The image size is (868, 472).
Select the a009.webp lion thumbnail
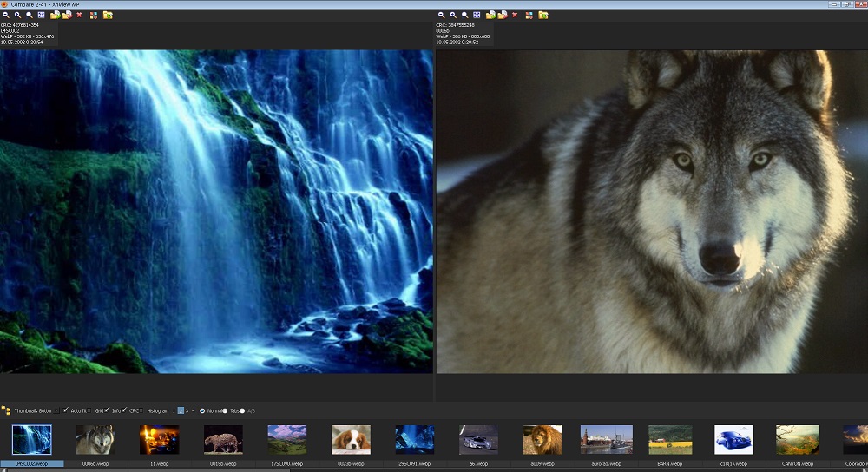[x=542, y=440]
